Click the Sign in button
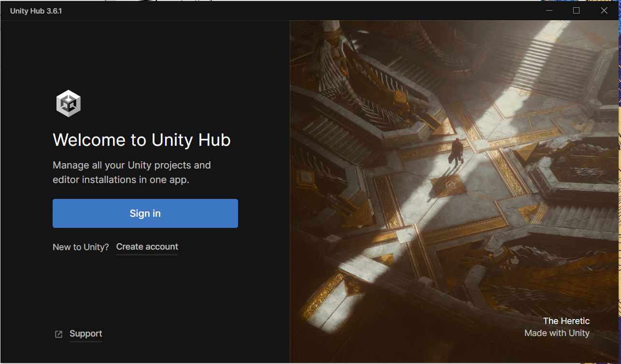The image size is (621, 364). point(145,213)
